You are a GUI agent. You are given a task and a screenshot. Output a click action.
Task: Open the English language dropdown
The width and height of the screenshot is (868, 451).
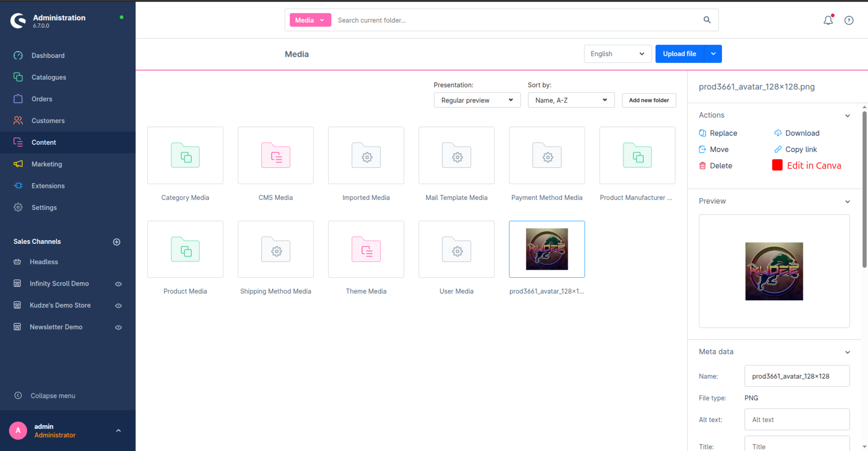coord(618,54)
